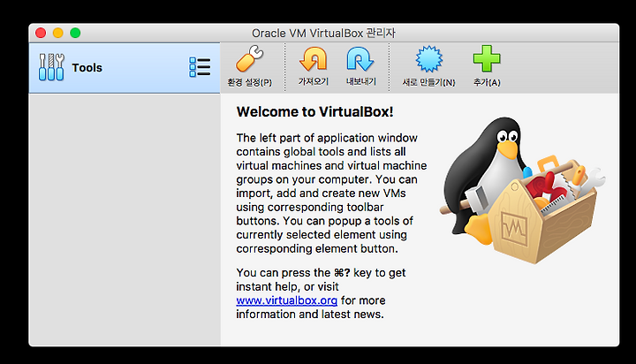Viewport: 636px width, 364px height.
Task: Close the VirtualBox window with the red button
Action: pyautogui.click(x=41, y=33)
